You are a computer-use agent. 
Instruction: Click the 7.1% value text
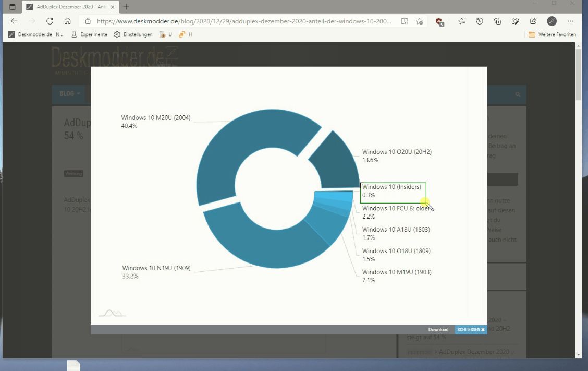tap(368, 281)
